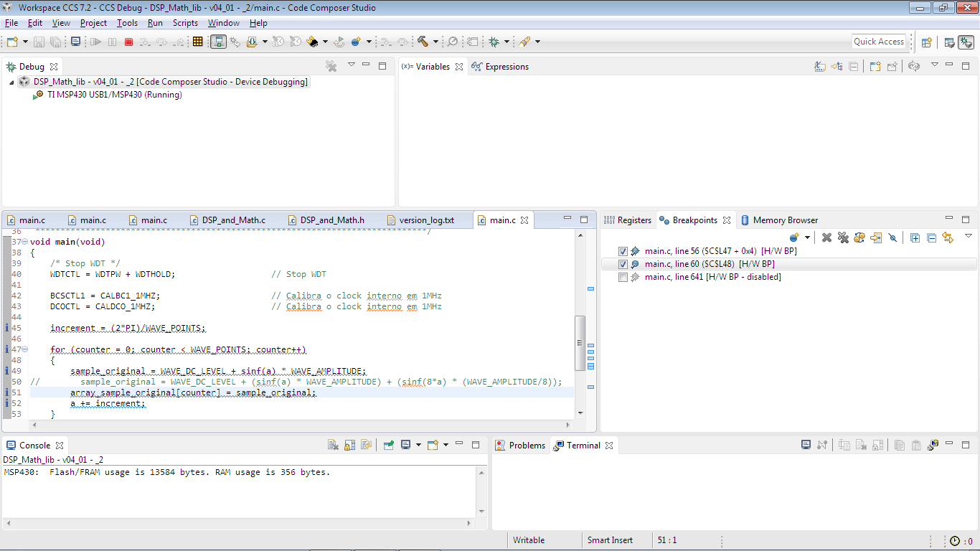The image size is (980, 551).
Task: Click the Remove All Terminated Launches icon
Action: point(331,66)
